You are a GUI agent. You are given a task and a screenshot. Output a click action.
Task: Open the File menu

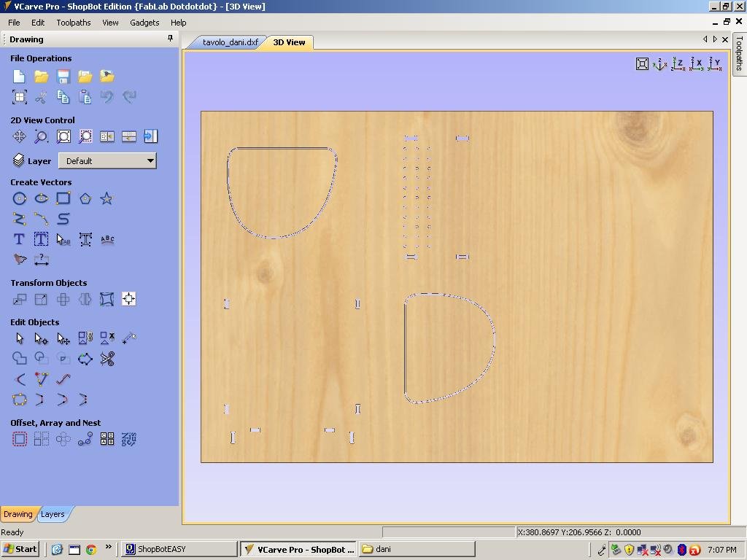14,23
